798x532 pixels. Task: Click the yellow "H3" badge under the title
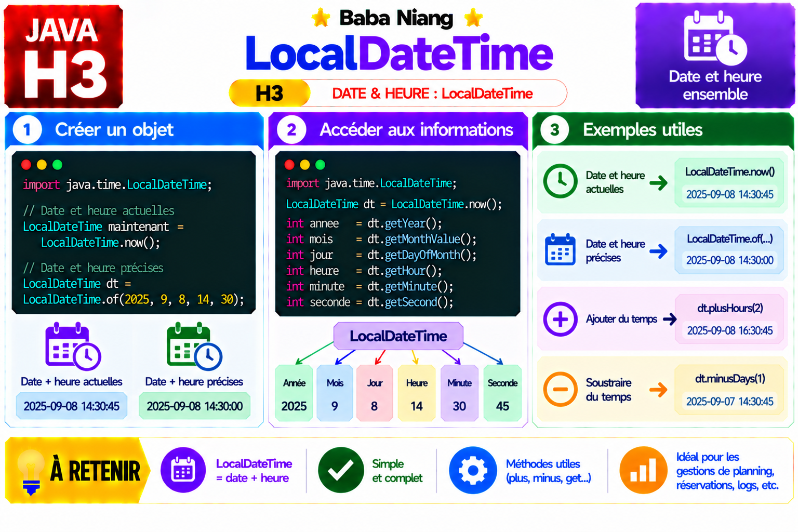[x=270, y=94]
